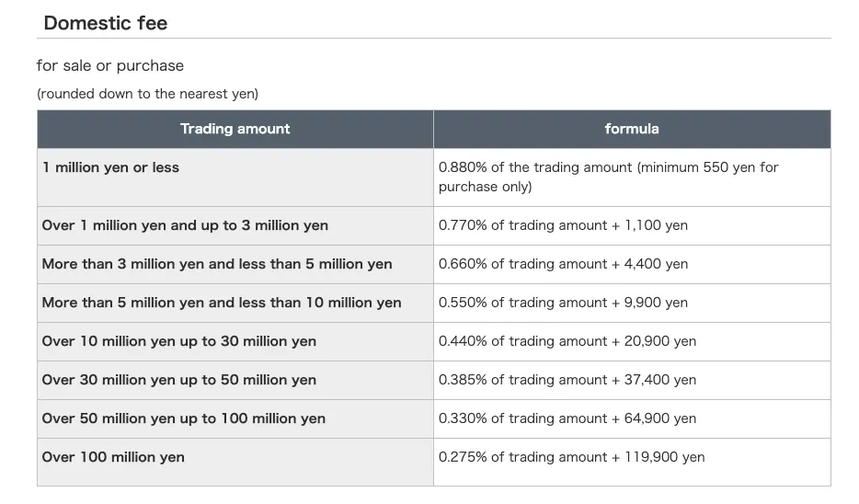Select 'More than 3 million yen and less than 5 million yen'

(x=217, y=264)
